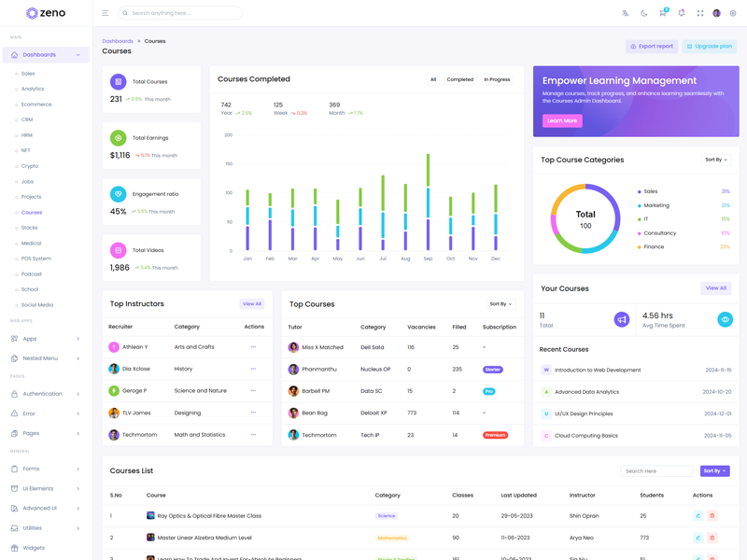Click the September bar in the chart

click(x=428, y=205)
